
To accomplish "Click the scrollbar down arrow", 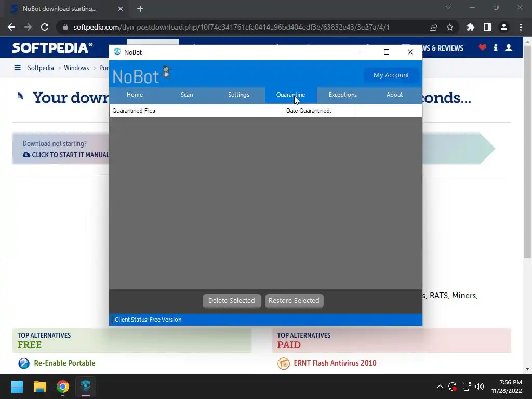I will tap(527, 369).
